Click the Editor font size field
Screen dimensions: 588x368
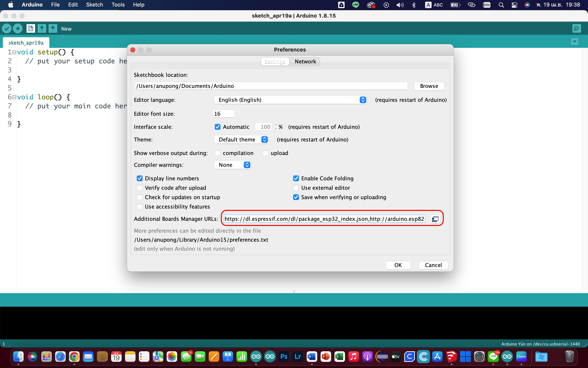tap(224, 114)
